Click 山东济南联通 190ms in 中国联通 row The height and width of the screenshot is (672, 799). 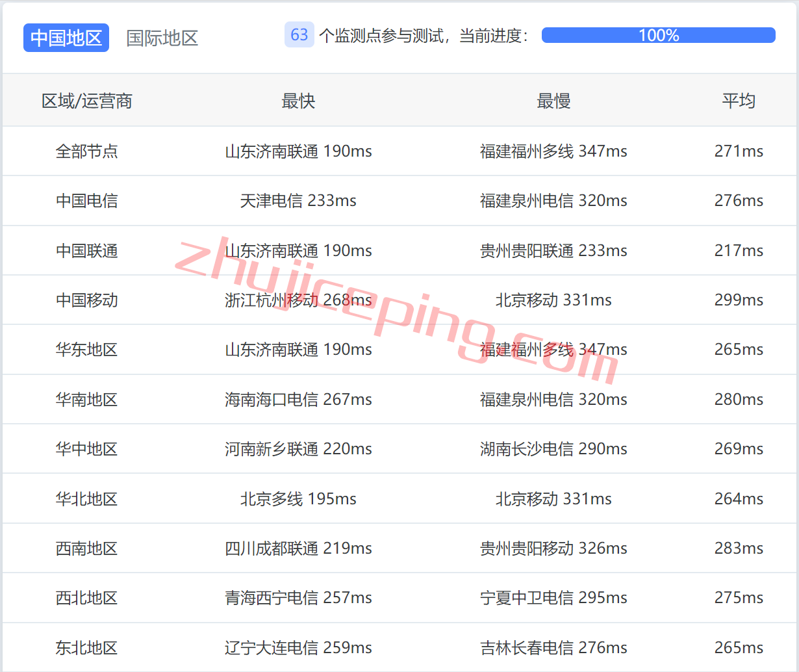click(298, 251)
